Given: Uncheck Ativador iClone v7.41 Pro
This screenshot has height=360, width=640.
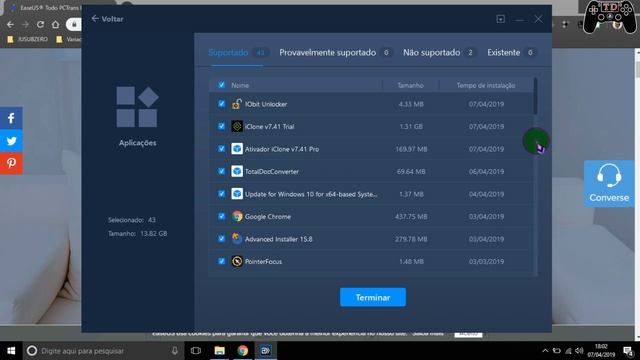Looking at the screenshot, I should (x=221, y=149).
